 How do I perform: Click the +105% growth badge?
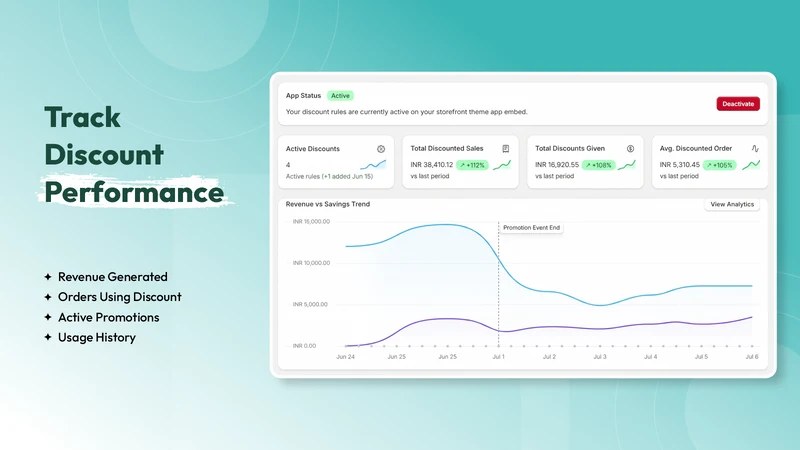tap(719, 165)
